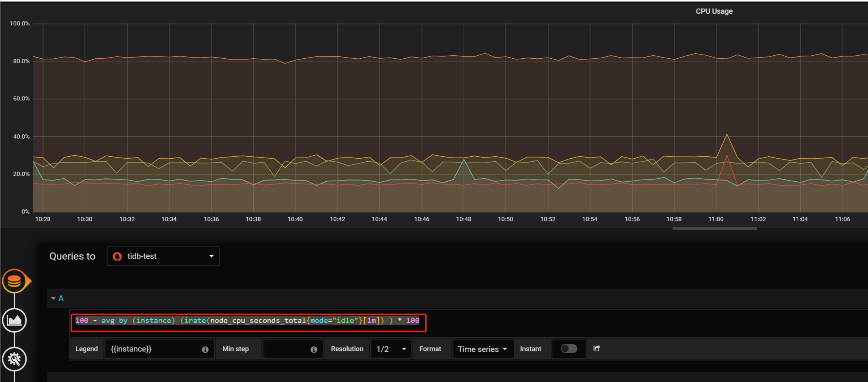
Task: Click the query letter A label
Action: [x=61, y=298]
